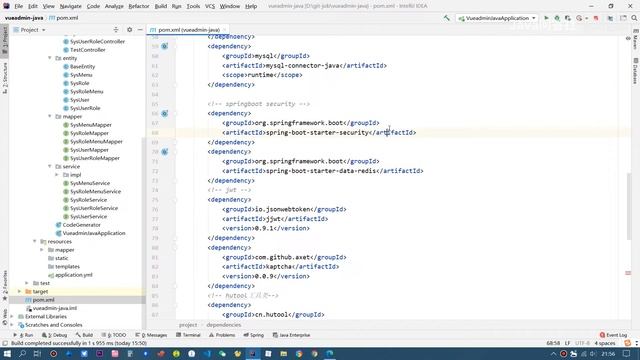Click the Build project hammer icon
Screen dimensions: 640x360
[x=447, y=18]
